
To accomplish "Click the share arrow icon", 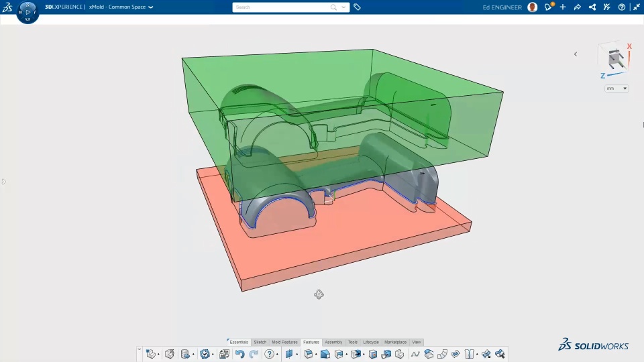I will click(x=578, y=7).
